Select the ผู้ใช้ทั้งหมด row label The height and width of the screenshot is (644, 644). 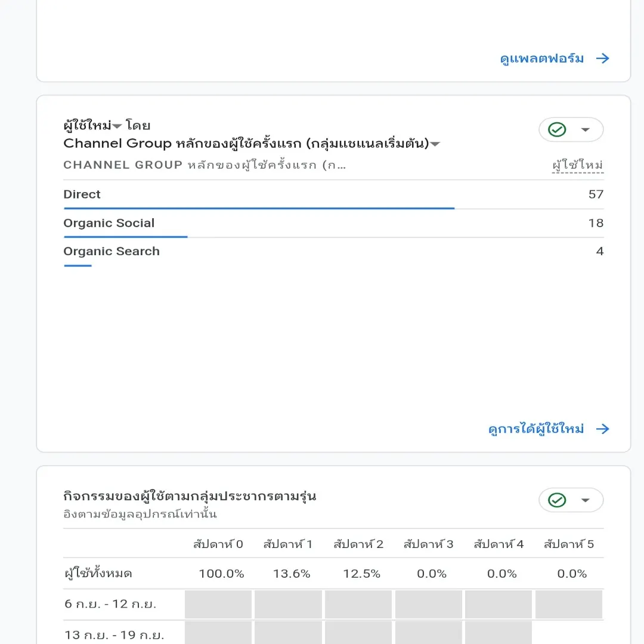tap(98, 574)
